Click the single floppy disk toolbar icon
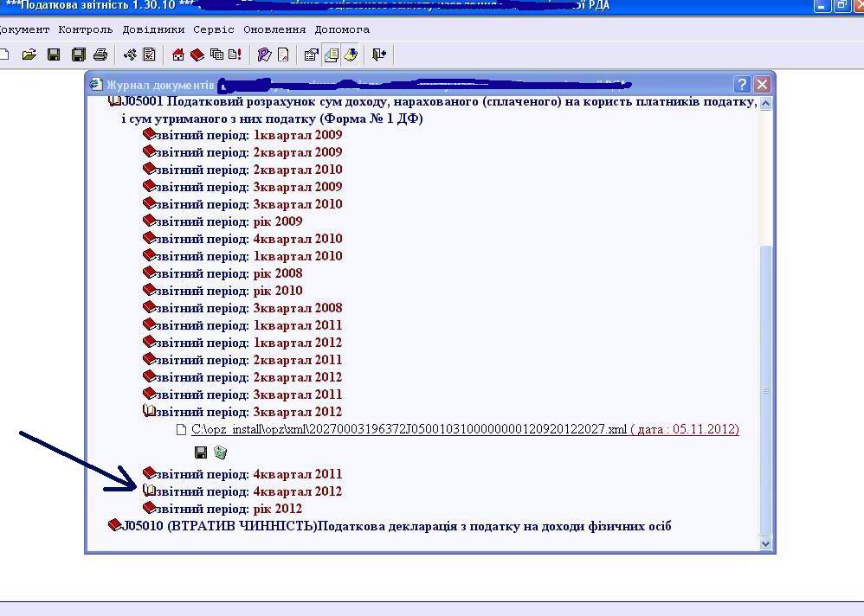864x616 pixels. (x=53, y=55)
